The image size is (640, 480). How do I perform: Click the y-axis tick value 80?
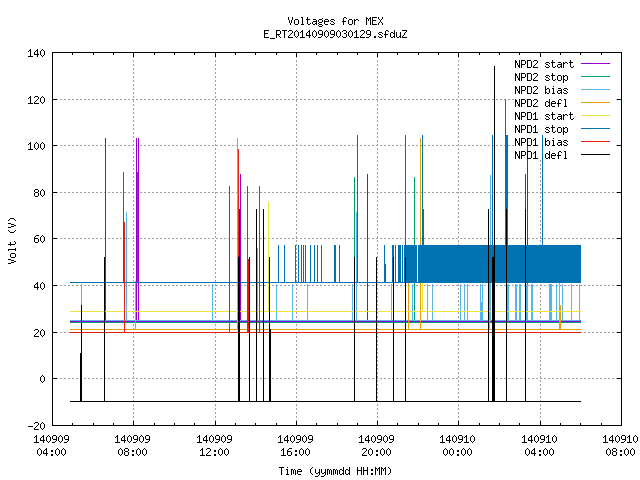tap(39, 193)
